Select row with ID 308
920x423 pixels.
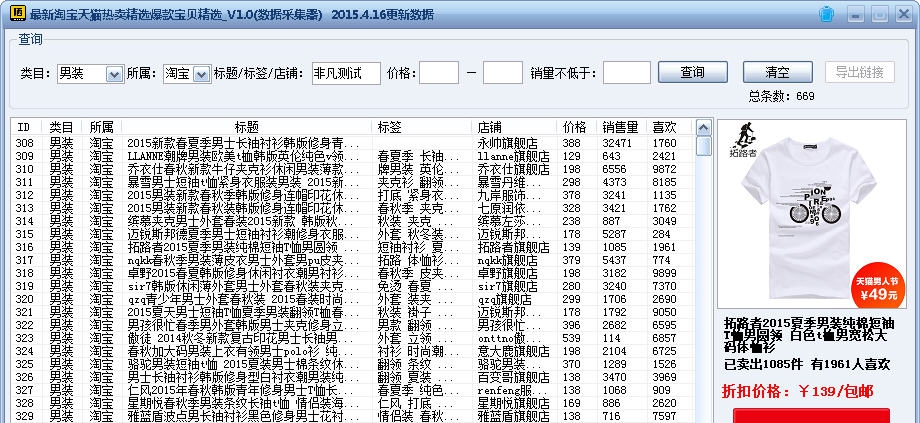pyautogui.click(x=352, y=143)
